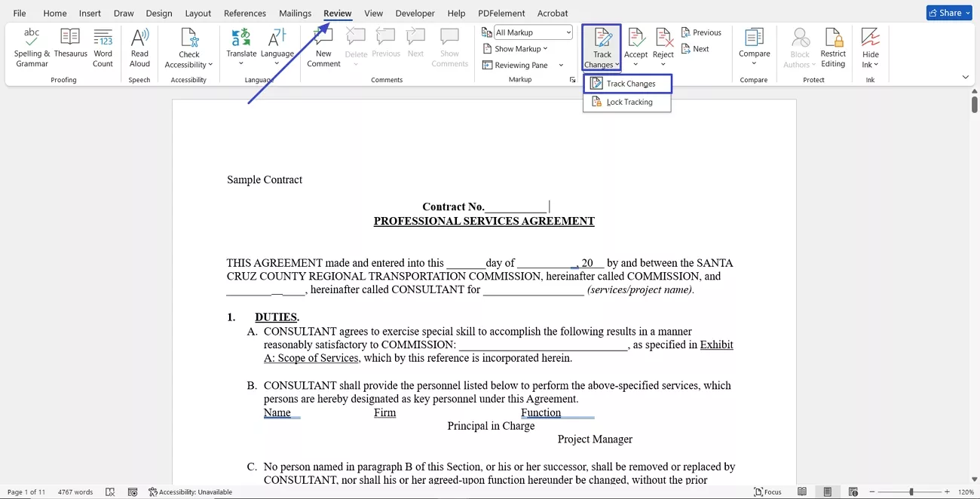
Task: Toggle Hide Ink button
Action: coord(871,47)
